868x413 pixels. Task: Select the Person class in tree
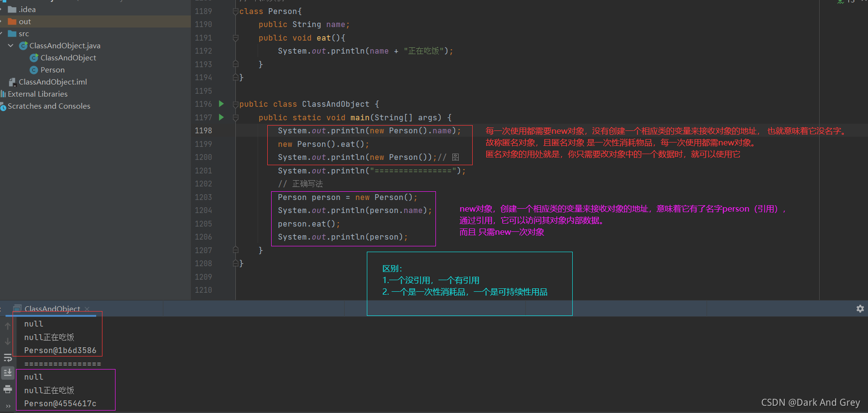[x=52, y=70]
